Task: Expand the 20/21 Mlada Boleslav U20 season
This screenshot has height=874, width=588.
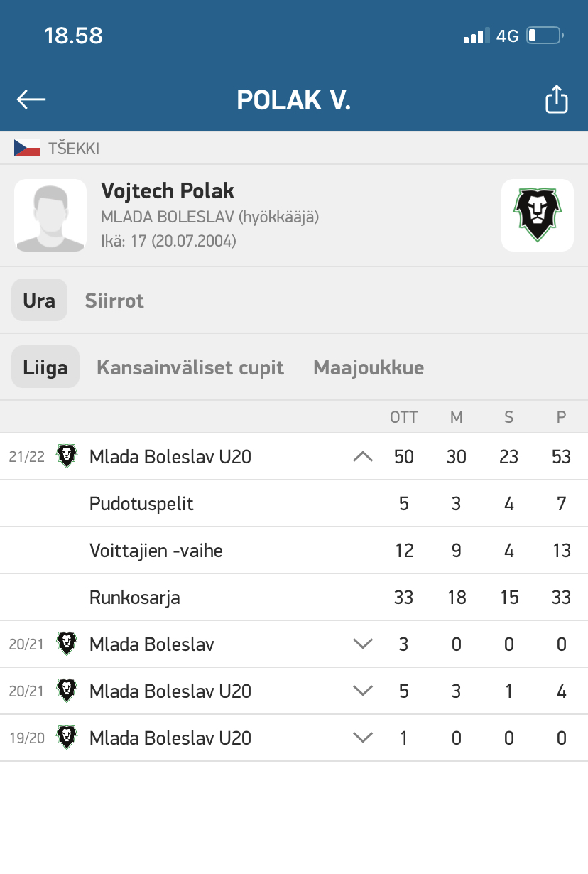Action: click(363, 691)
